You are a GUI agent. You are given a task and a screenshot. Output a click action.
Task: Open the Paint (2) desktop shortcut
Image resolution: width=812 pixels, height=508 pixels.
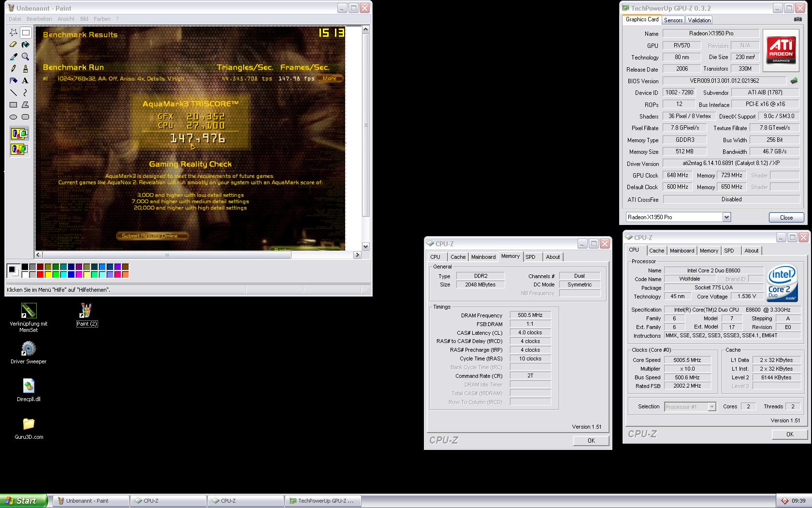[87, 315]
